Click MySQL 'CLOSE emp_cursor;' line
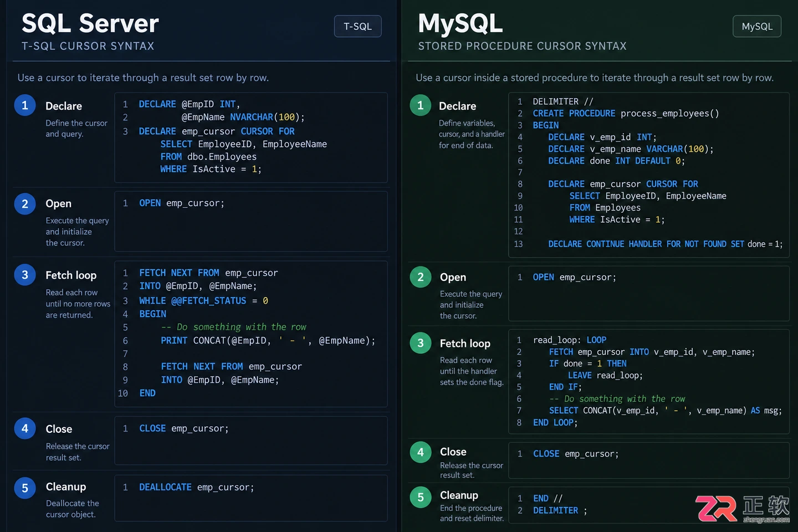 (576, 454)
